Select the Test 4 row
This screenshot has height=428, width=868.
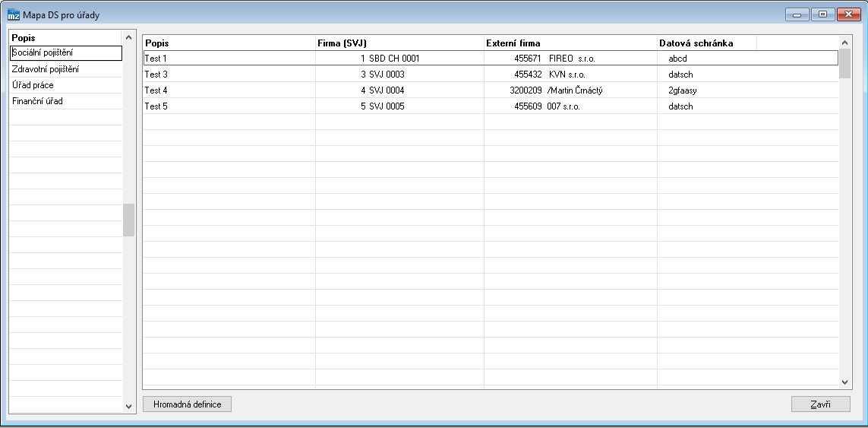point(491,90)
